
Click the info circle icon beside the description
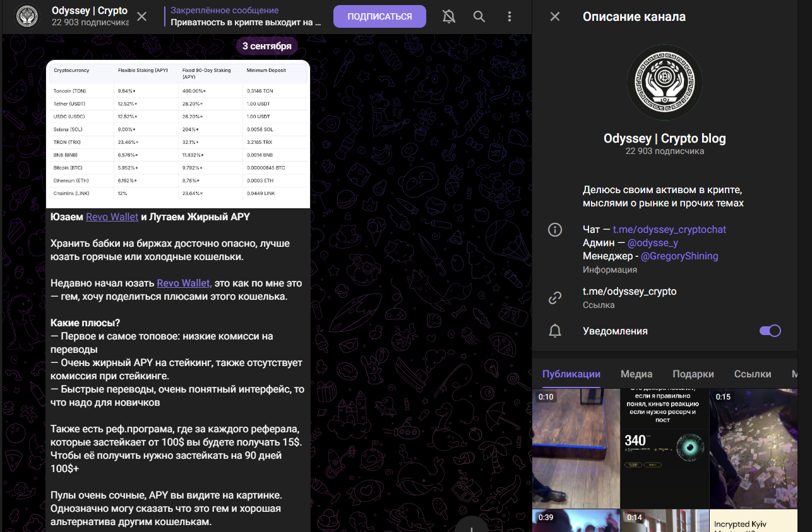click(555, 230)
